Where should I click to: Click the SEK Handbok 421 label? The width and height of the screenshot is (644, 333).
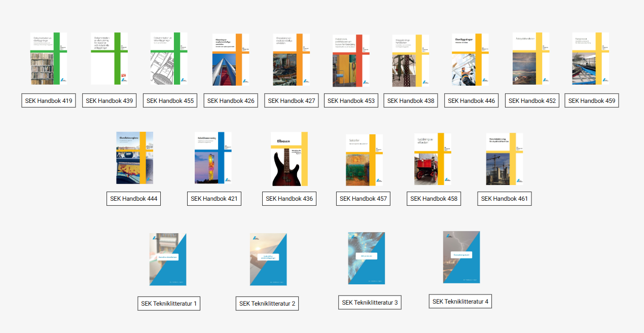pyautogui.click(x=214, y=199)
